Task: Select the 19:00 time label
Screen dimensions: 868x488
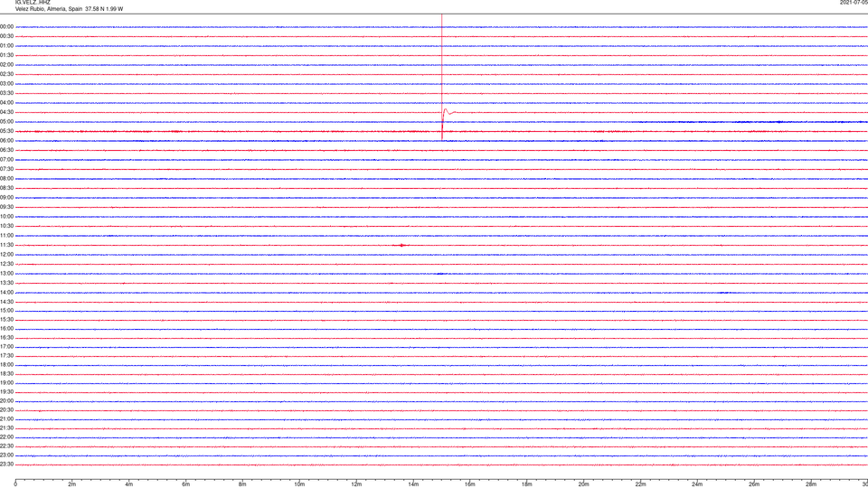Action: (x=6, y=383)
